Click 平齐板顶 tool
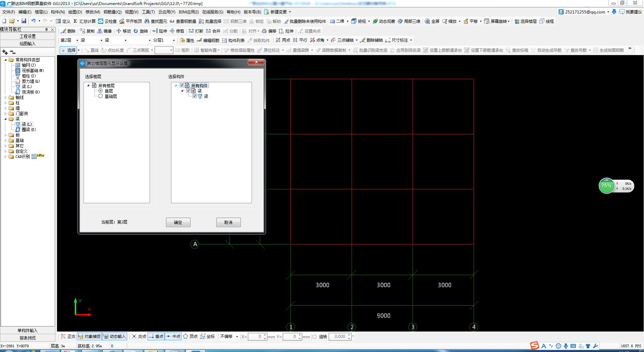 pyautogui.click(x=131, y=21)
